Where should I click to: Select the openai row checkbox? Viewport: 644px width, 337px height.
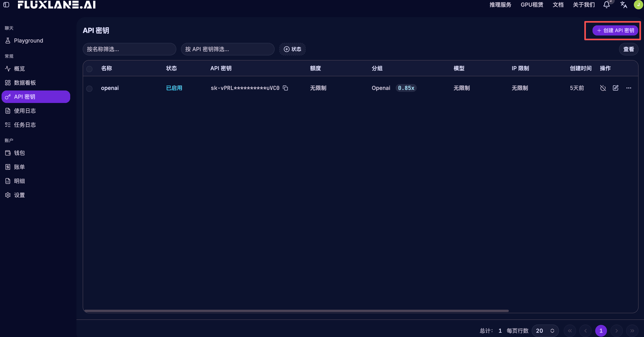click(89, 89)
